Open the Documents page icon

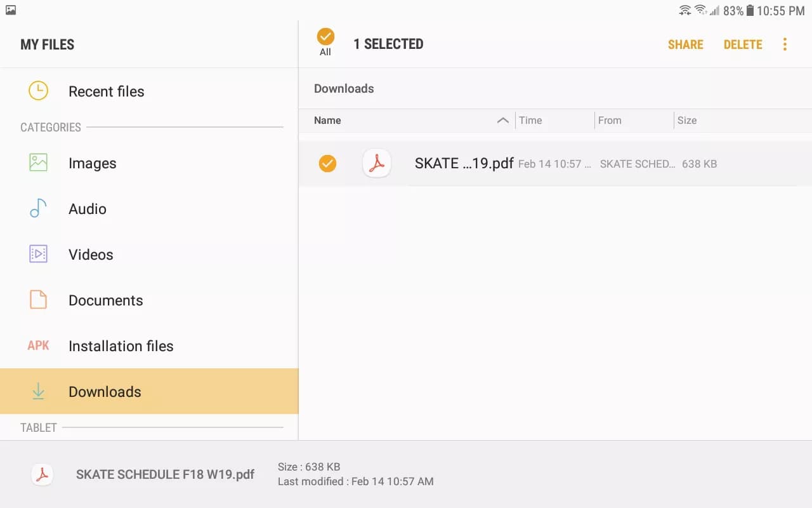click(38, 300)
